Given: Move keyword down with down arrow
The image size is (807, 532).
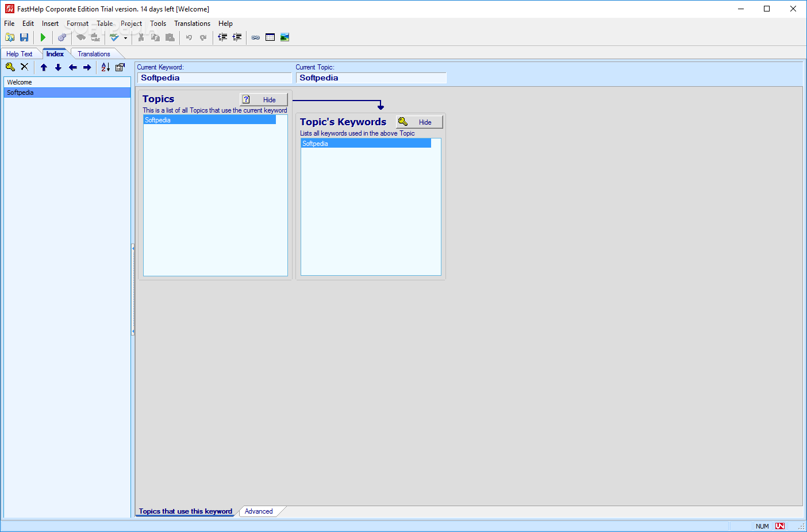Looking at the screenshot, I should click(58, 67).
